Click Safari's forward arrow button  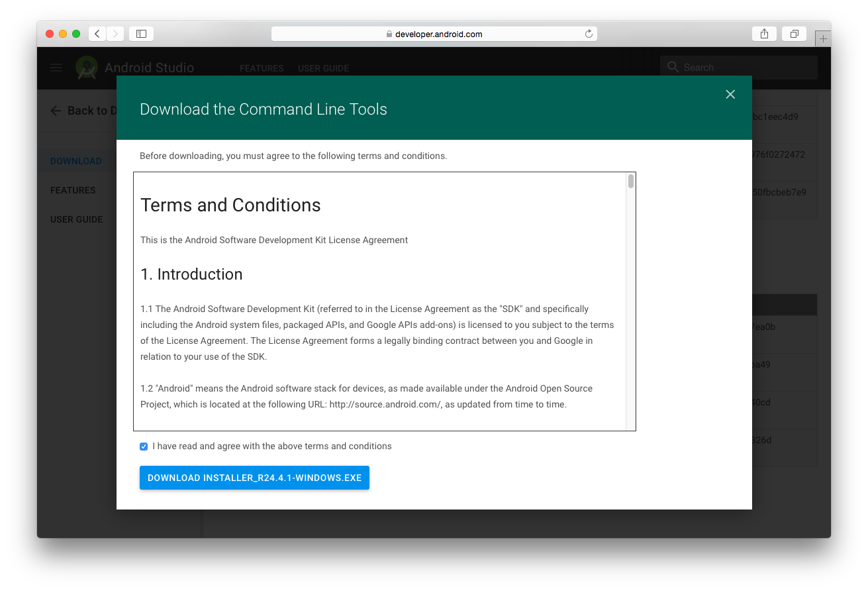[x=115, y=34]
